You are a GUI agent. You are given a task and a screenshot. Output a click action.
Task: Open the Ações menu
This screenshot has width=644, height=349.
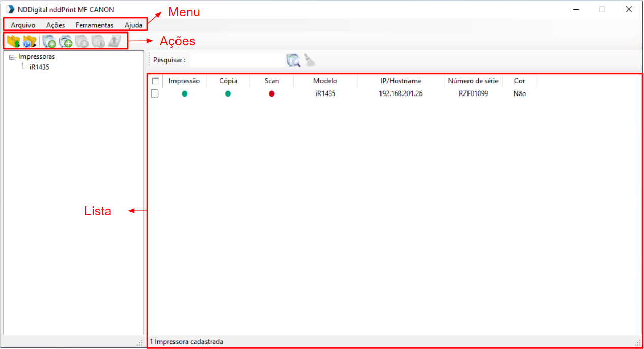55,25
